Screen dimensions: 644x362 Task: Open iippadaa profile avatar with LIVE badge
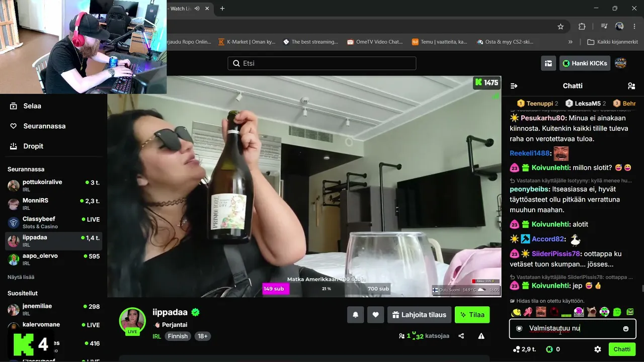[132, 321]
